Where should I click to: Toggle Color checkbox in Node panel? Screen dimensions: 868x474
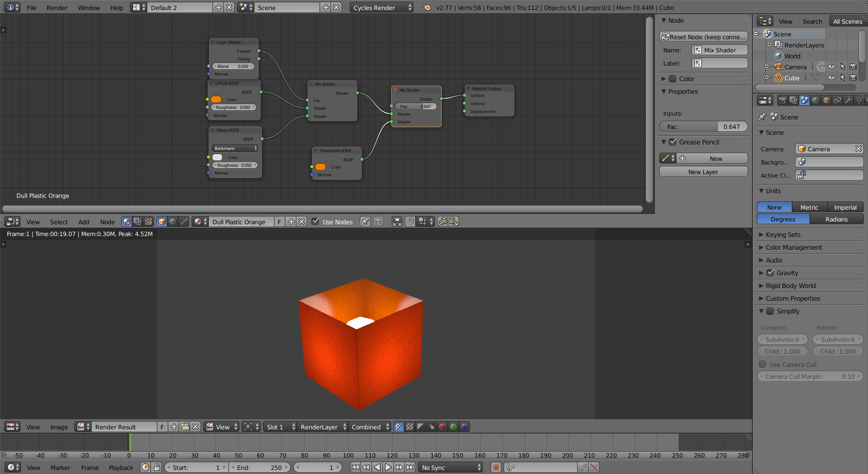[672, 79]
